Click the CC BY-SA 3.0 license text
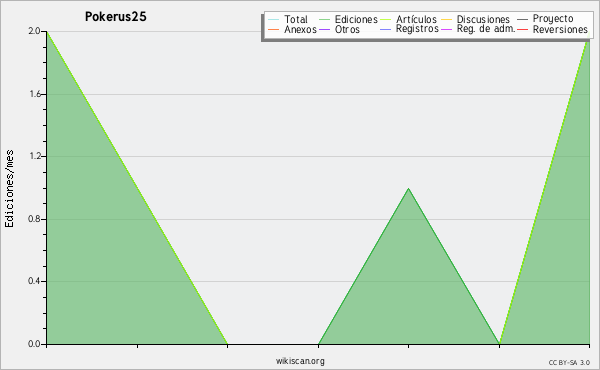 569,363
